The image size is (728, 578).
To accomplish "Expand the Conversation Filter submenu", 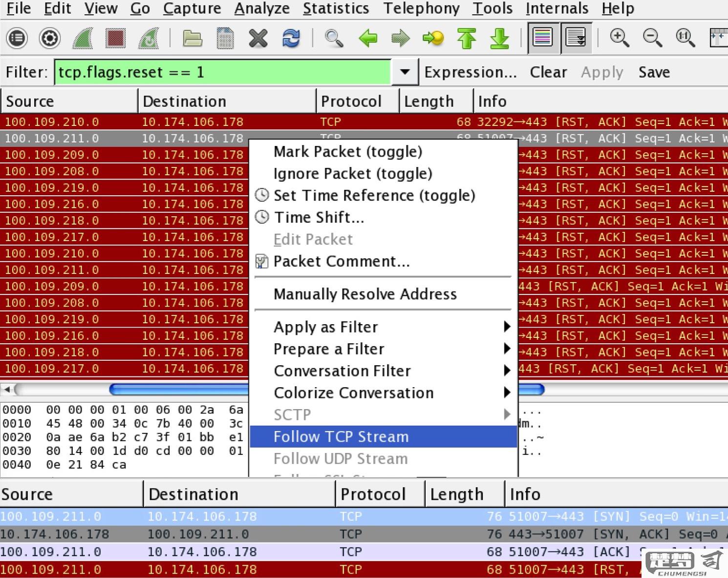I will (384, 371).
